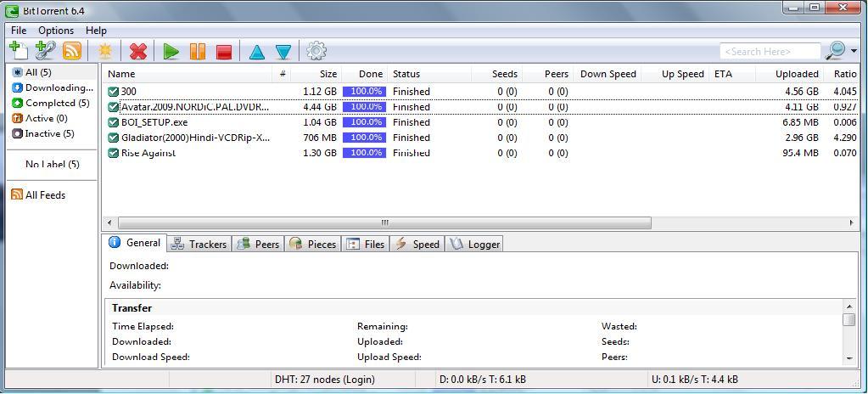
Task: Open the File menu
Action: click(19, 31)
